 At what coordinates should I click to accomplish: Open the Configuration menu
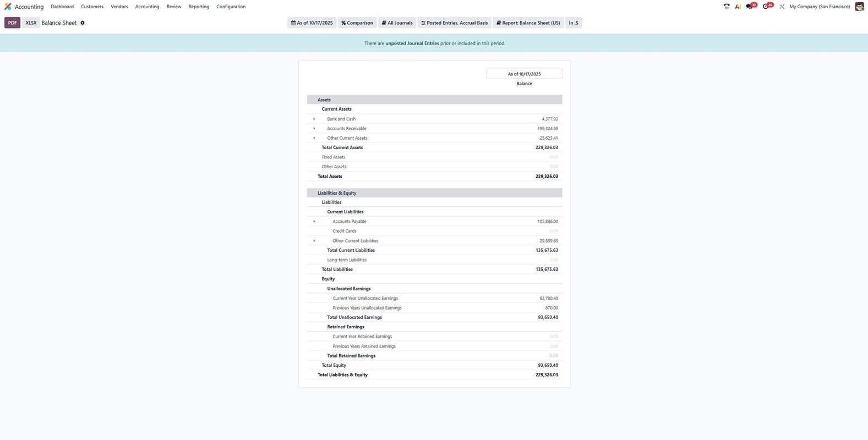coord(231,7)
